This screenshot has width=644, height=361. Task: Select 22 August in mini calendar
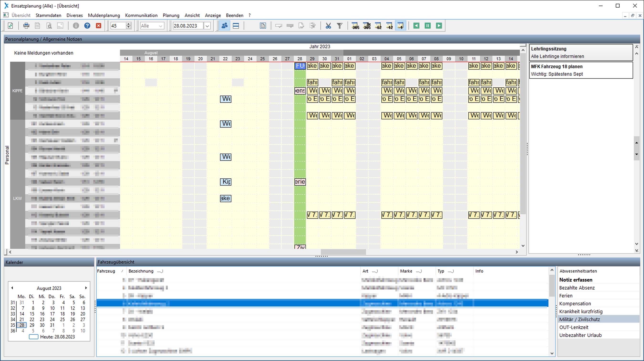[x=32, y=319]
